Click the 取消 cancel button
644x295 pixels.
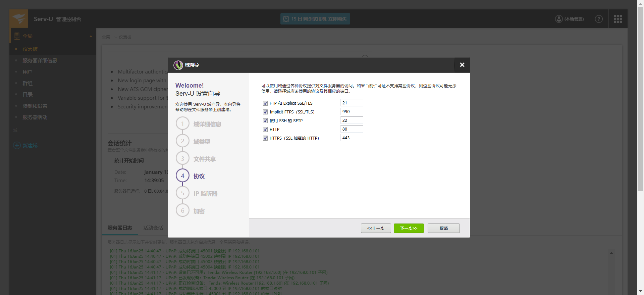point(443,228)
